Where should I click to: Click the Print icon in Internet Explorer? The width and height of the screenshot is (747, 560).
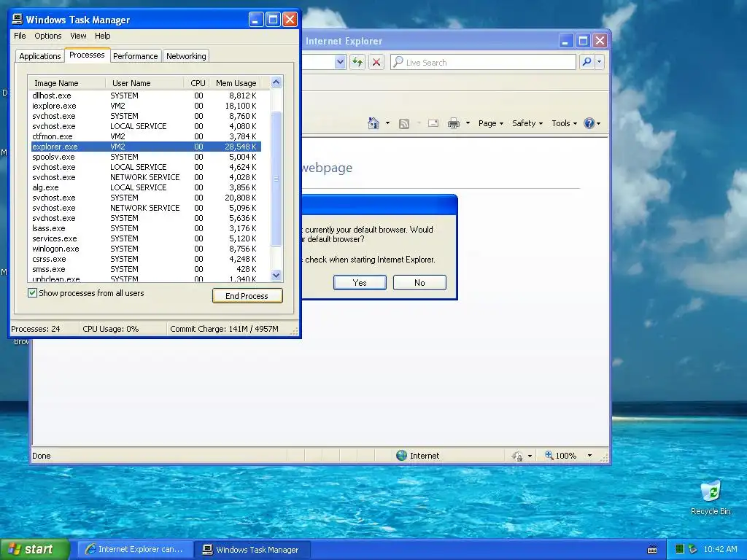(454, 123)
